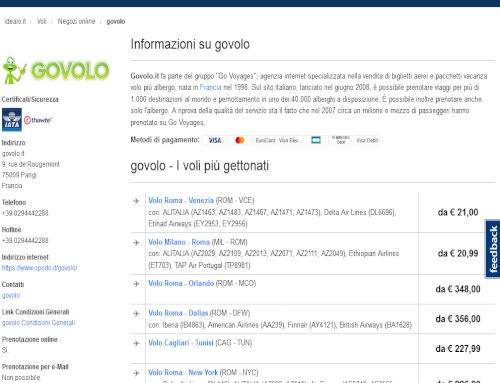Click the 75009 Parigi address line

coord(19,175)
